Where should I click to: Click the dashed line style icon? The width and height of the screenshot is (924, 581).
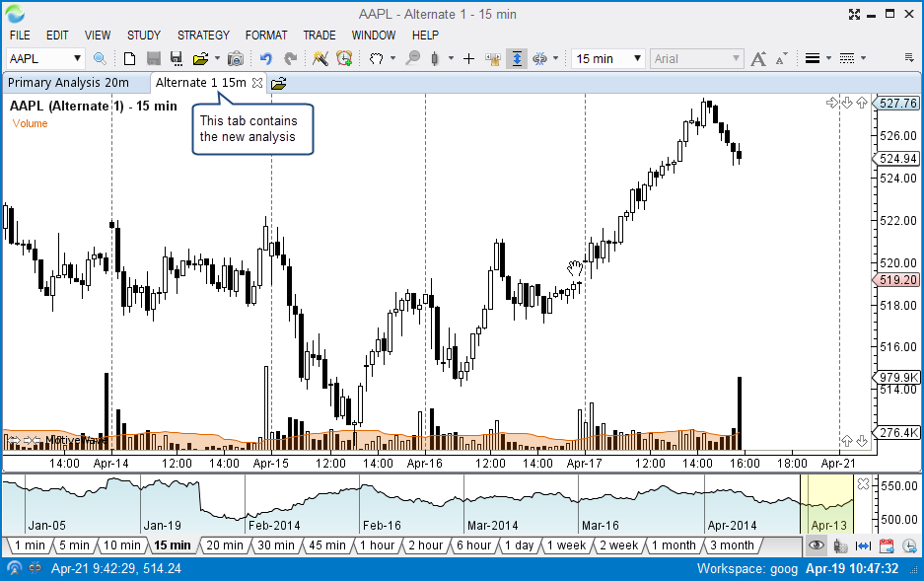[847, 58]
